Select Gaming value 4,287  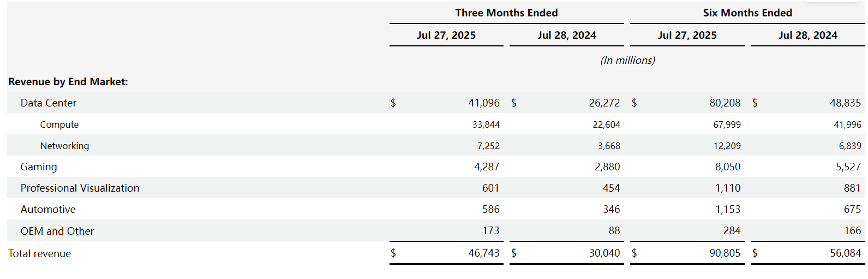coord(487,167)
